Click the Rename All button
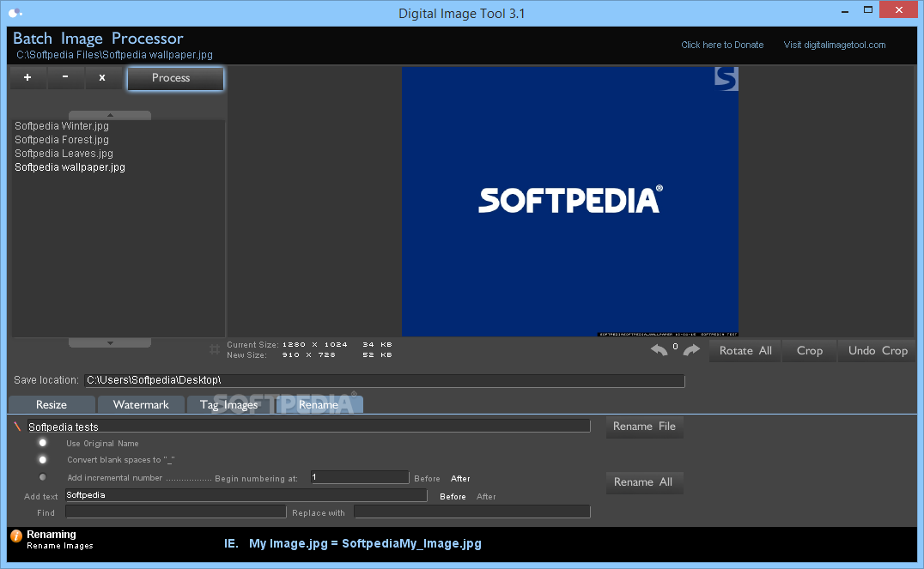This screenshot has width=924, height=569. (644, 482)
